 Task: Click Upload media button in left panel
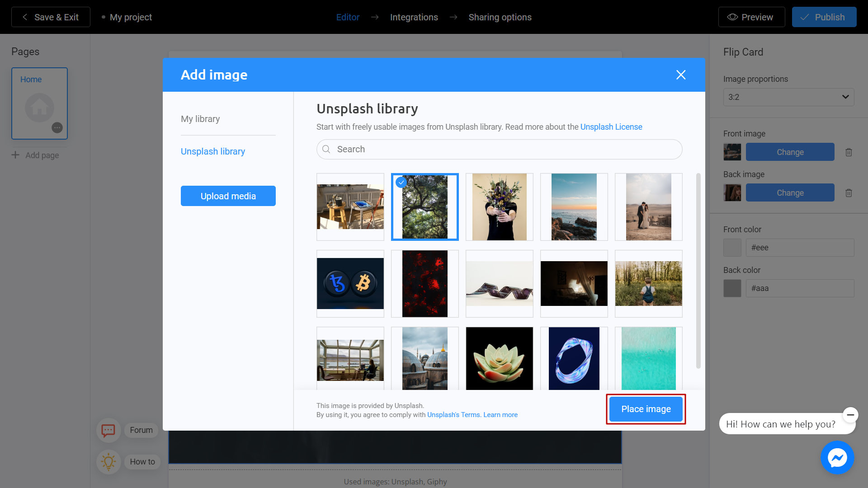(228, 196)
